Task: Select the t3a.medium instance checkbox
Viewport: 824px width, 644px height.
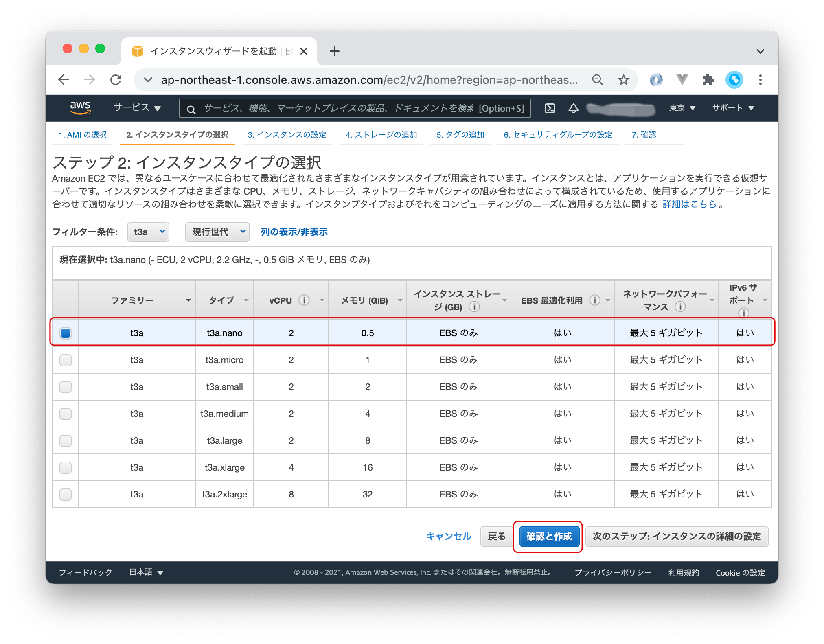Action: point(66,414)
